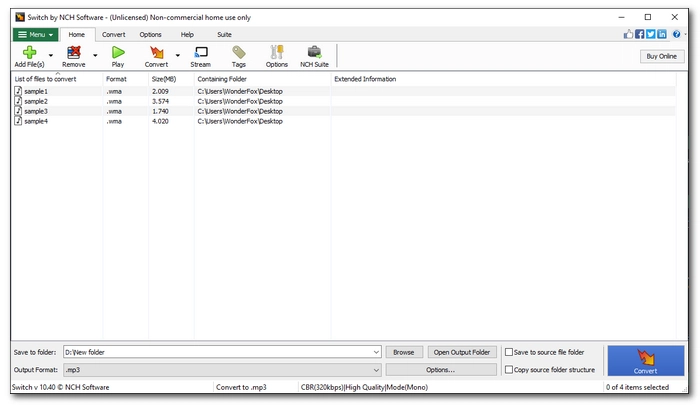Click the 2.009 size value
The height and width of the screenshot is (405, 700).
click(x=160, y=91)
